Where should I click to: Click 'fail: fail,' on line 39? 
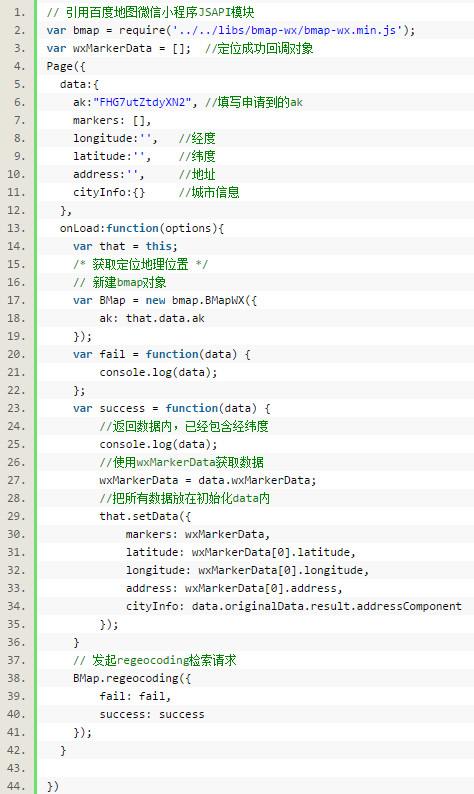click(x=135, y=696)
